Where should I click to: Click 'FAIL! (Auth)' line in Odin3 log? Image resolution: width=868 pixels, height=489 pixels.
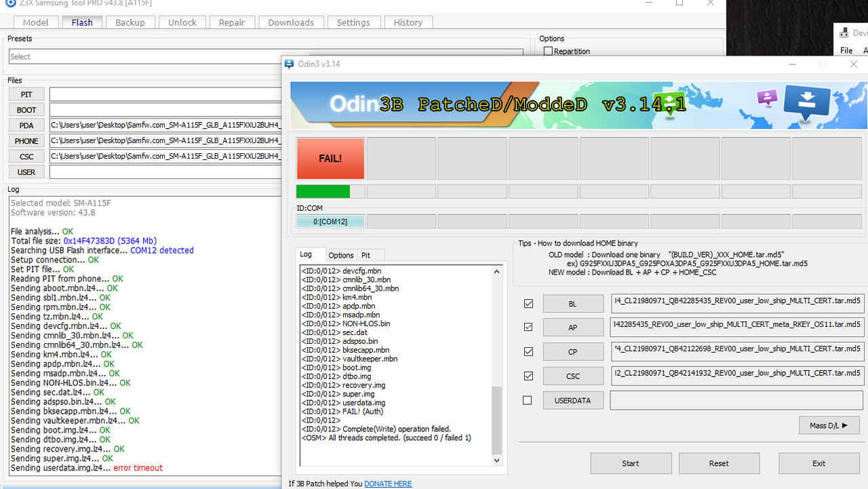342,412
